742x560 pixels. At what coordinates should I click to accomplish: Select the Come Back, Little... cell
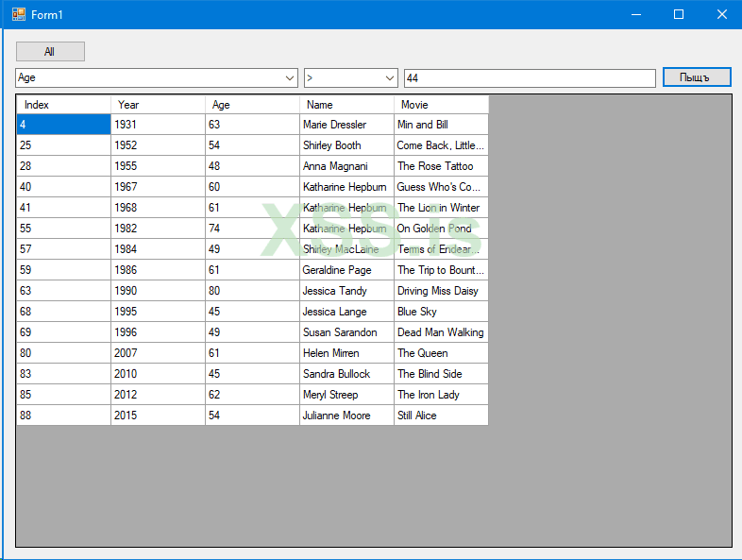[x=441, y=145]
